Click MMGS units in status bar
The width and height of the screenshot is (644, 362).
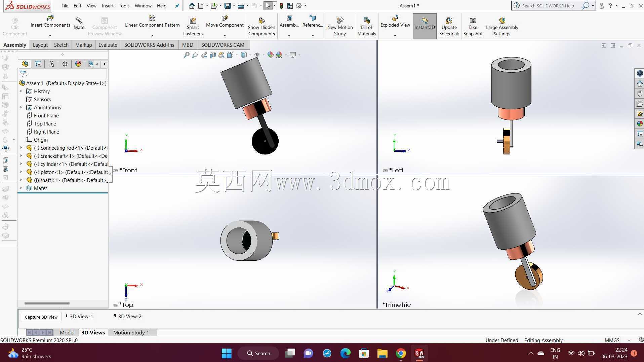612,340
